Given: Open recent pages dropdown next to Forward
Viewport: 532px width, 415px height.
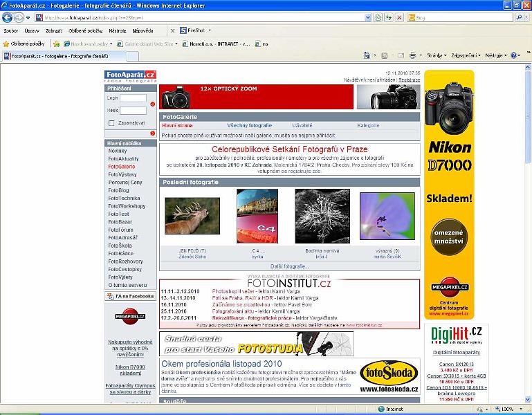Looking at the screenshot, I should (28, 18).
